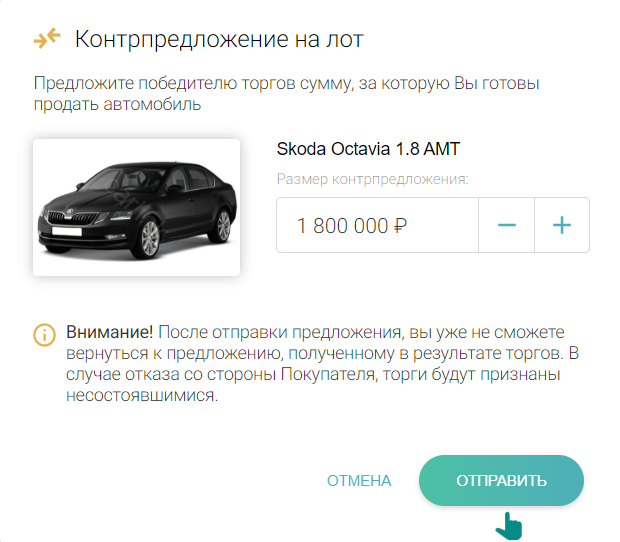Click the Skoda Octavia car thumbnail
Viewport: 620px width, 542px height.
136,207
